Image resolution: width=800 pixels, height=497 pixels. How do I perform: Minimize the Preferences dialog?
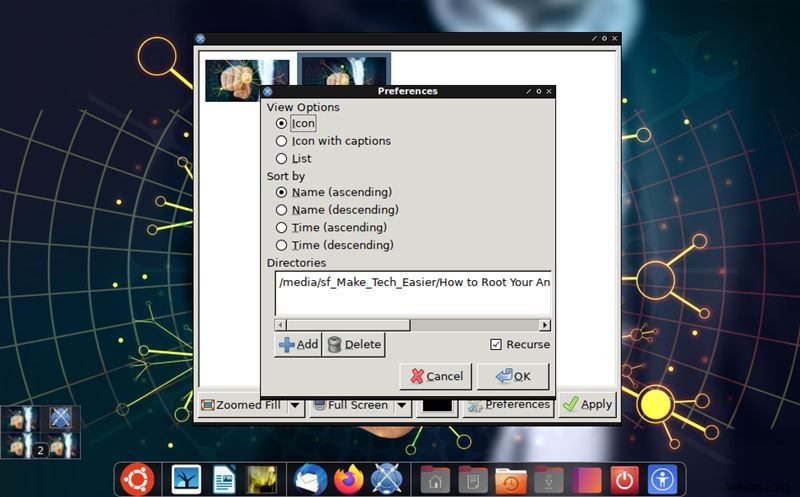529,91
